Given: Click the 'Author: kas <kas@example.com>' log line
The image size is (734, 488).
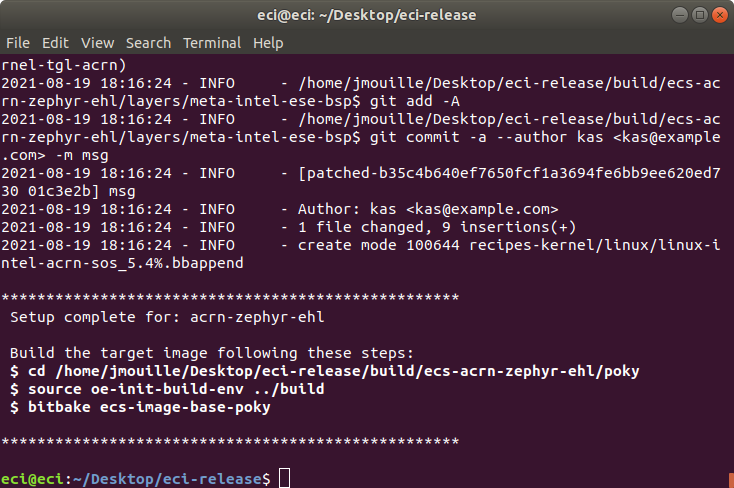Looking at the screenshot, I should click(428, 209).
